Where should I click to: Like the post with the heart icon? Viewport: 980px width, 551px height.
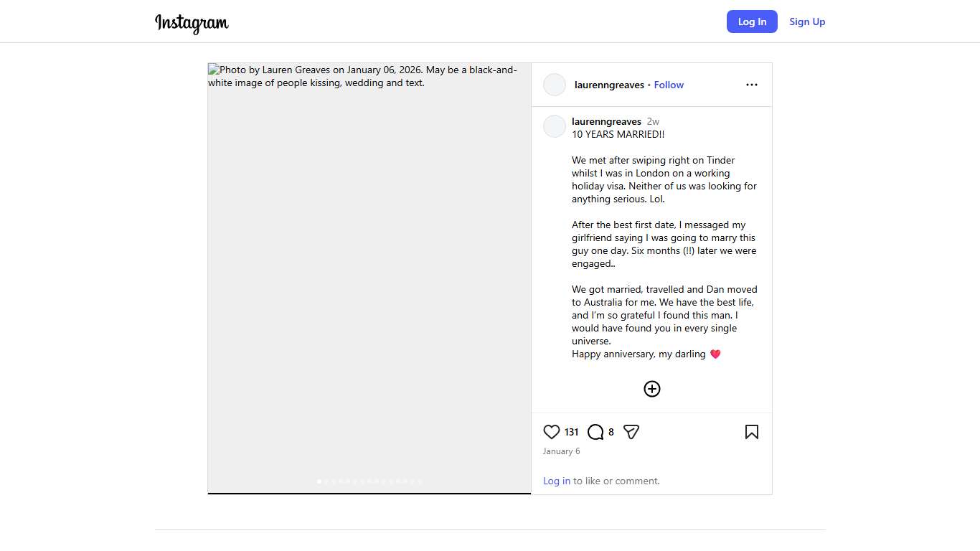pyautogui.click(x=551, y=432)
